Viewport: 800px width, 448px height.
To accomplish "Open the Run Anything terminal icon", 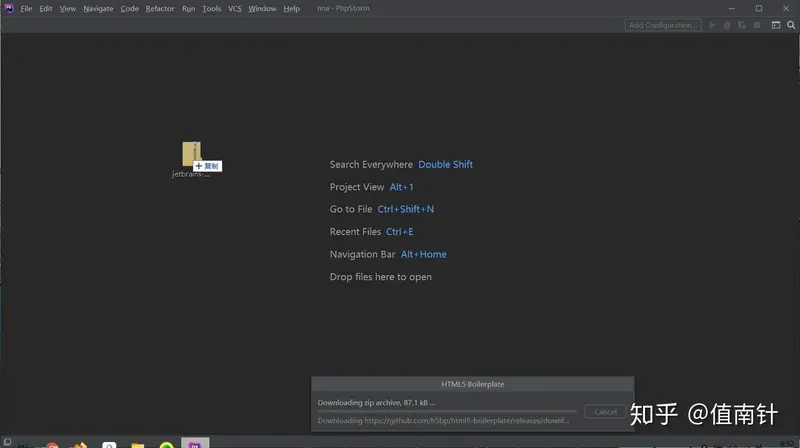I will click(776, 25).
